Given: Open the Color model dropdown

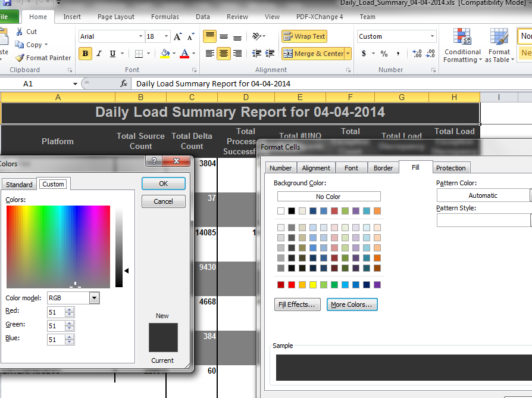Looking at the screenshot, I should pyautogui.click(x=94, y=298).
